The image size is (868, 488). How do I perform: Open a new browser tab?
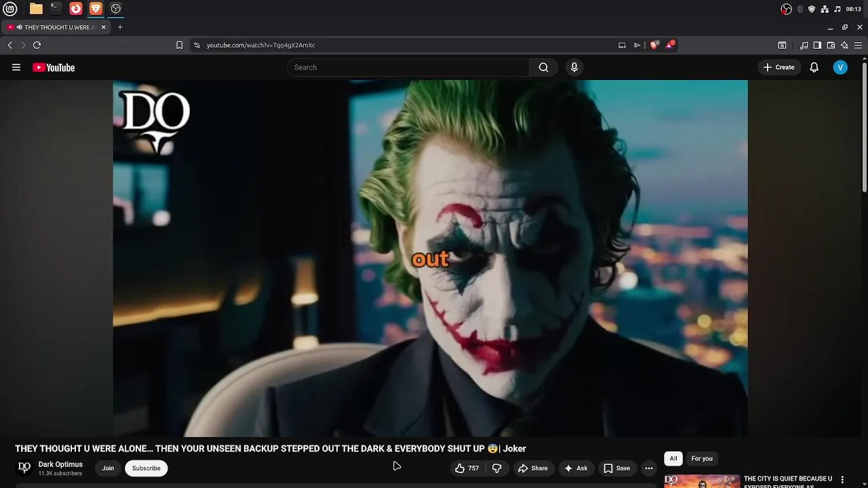pyautogui.click(x=120, y=27)
